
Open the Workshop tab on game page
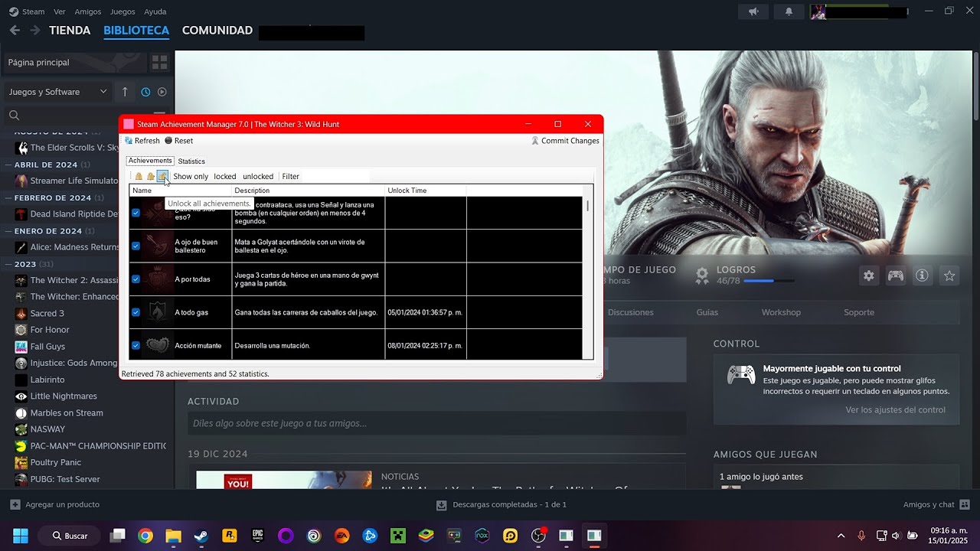(x=781, y=312)
